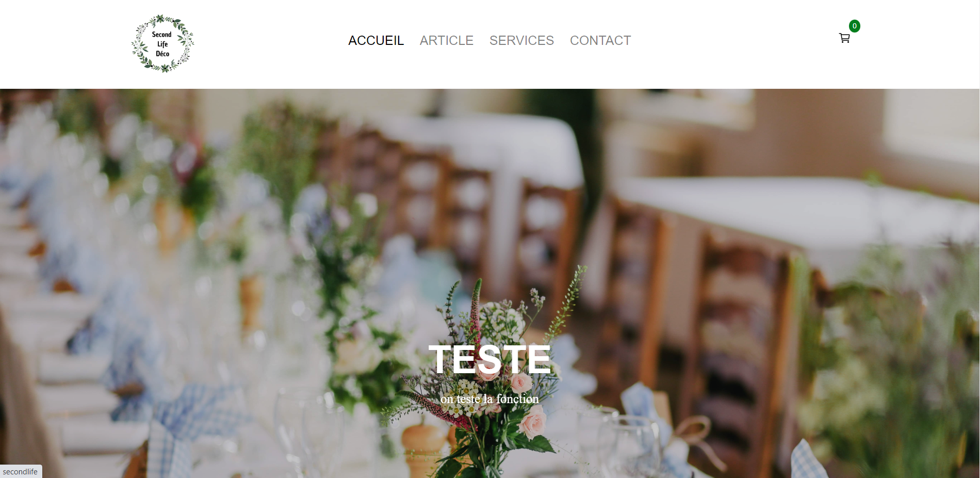
Task: Click the Second Life Déco logo
Action: click(x=162, y=43)
